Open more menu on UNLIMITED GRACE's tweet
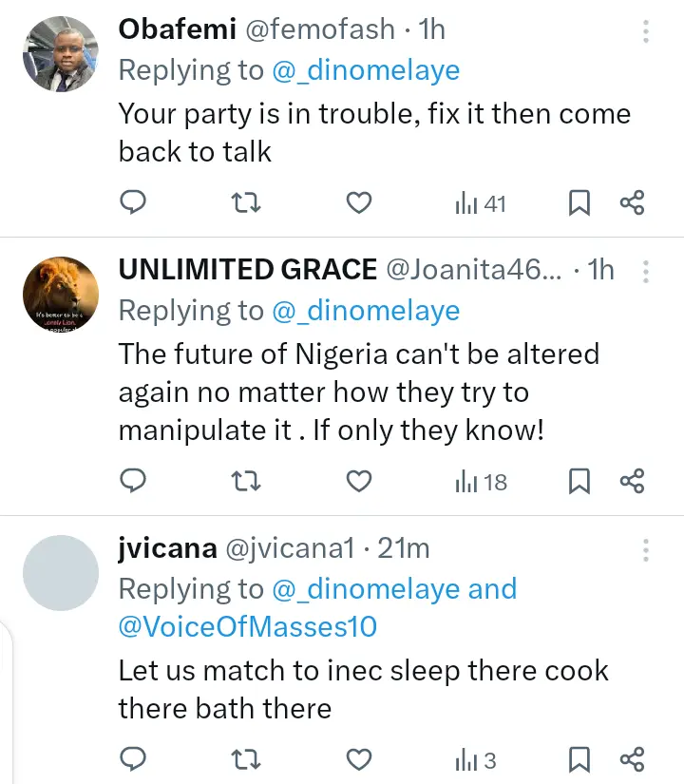 646,273
